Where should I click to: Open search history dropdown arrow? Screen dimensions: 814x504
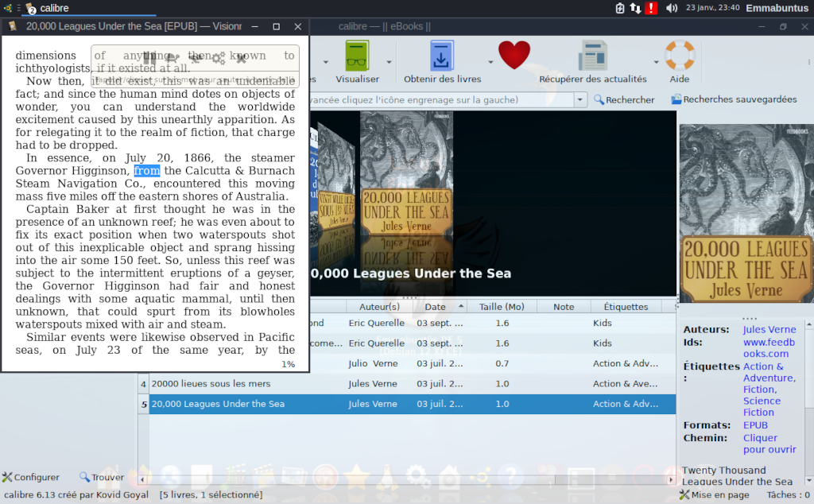pyautogui.click(x=580, y=99)
